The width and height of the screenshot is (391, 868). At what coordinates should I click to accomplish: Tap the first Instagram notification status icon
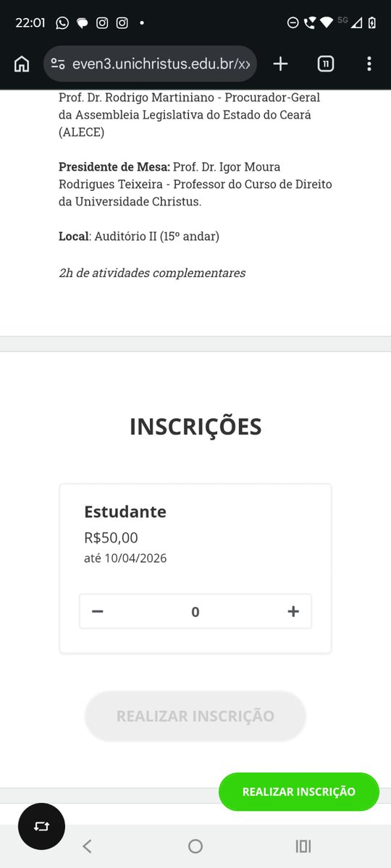pos(102,22)
